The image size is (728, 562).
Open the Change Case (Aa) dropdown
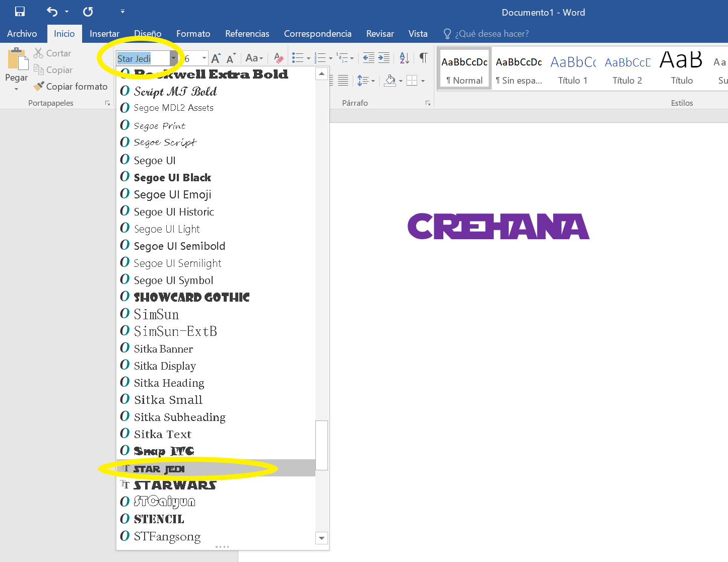pyautogui.click(x=254, y=58)
